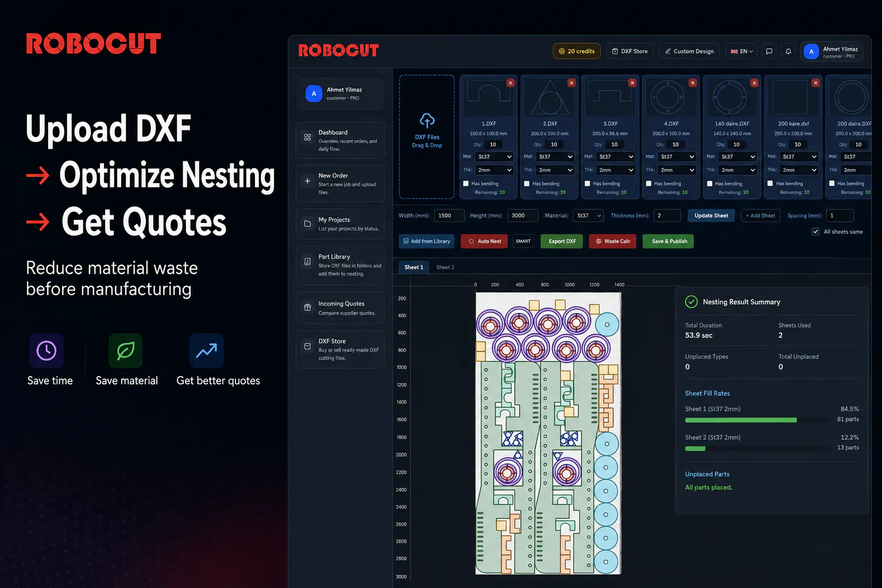Remove the 200 kare.dxf card with its red X
The width and height of the screenshot is (882, 588).
click(815, 83)
